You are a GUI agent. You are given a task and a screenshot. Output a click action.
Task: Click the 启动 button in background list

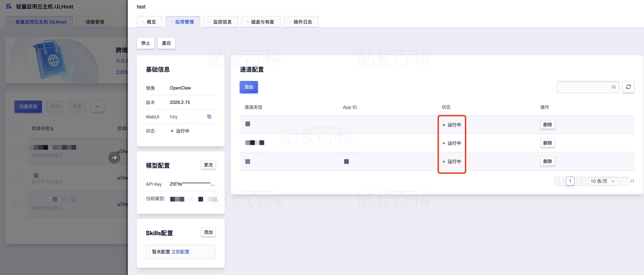[x=55, y=106]
